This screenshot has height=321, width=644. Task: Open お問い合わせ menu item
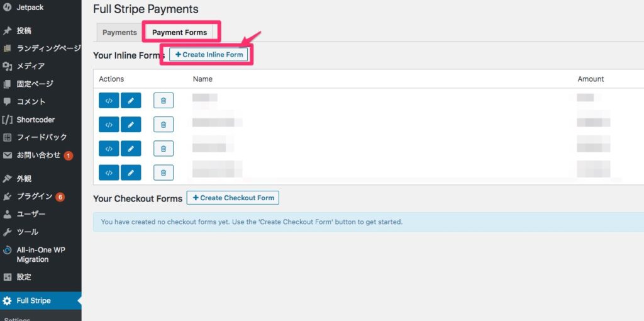pyautogui.click(x=38, y=155)
